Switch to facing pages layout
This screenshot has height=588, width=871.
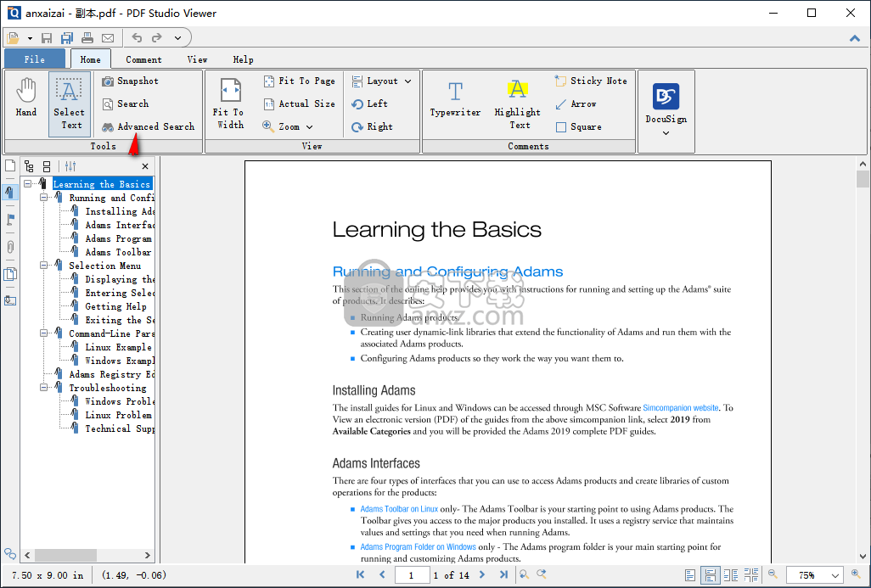point(730,575)
